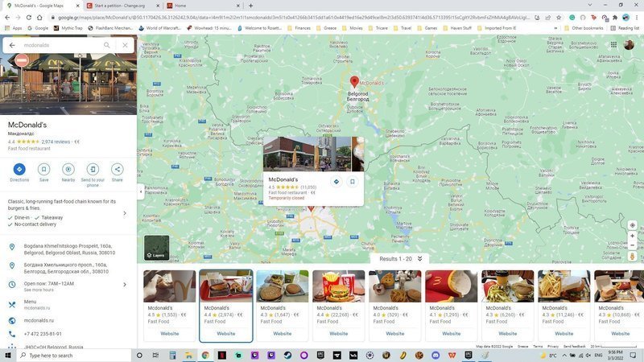Image resolution: width=644 pixels, height=362 pixels.
Task: Share this McDonald's location
Action: (x=118, y=169)
